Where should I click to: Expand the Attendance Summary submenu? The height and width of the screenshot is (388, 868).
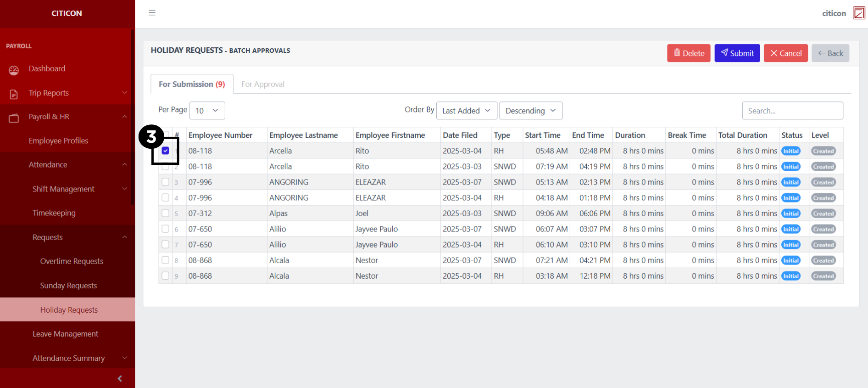pyautogui.click(x=69, y=358)
